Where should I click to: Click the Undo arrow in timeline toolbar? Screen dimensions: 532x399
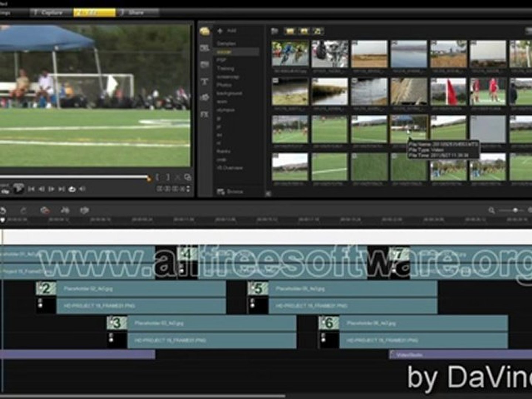click(3, 211)
